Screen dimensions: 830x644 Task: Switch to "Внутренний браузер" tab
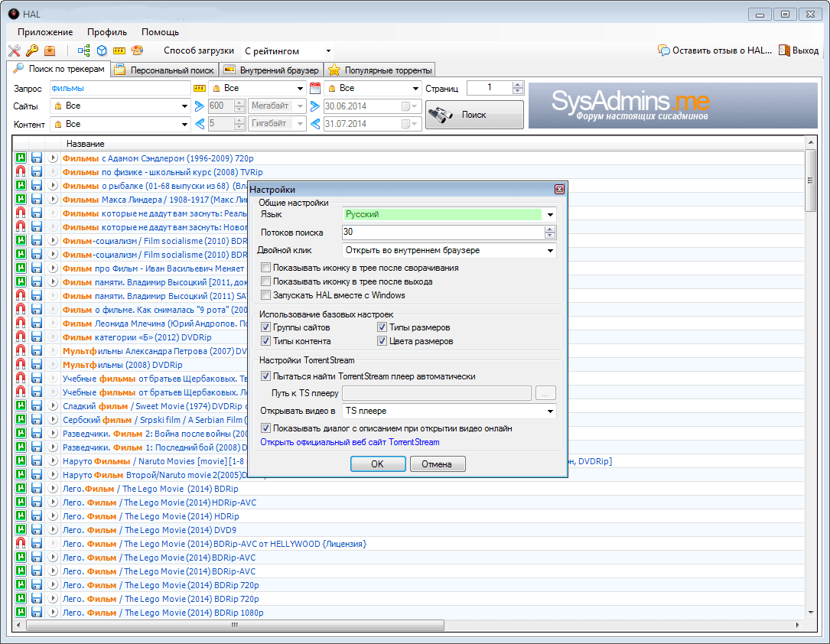pos(271,70)
